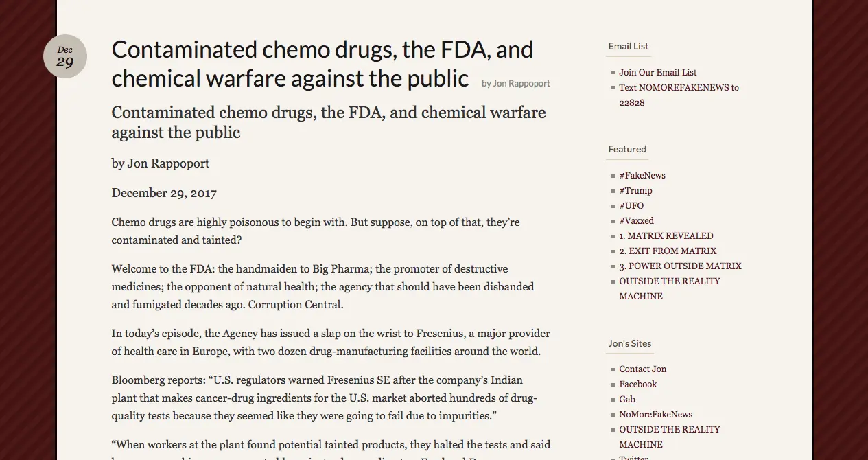Open Join Our Email List link
Image resolution: width=868 pixels, height=460 pixels.
(x=657, y=72)
